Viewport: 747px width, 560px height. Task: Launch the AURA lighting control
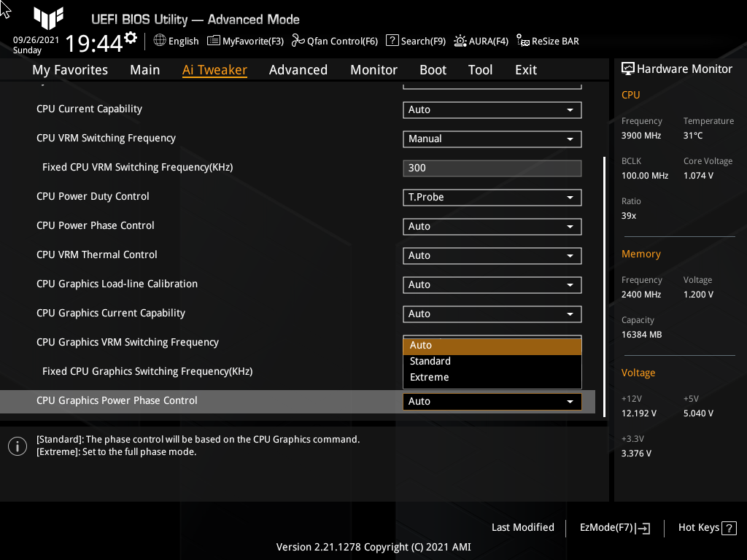click(x=481, y=41)
